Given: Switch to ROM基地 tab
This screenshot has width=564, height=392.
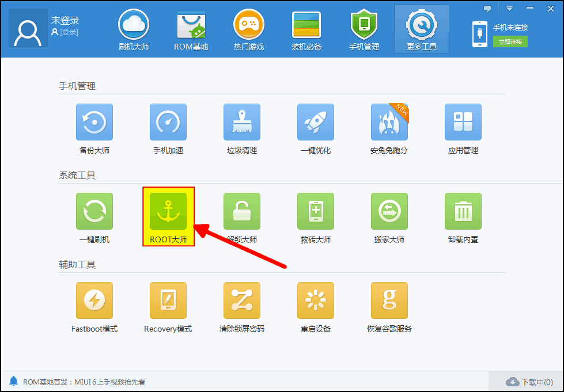Looking at the screenshot, I should coord(191,30).
